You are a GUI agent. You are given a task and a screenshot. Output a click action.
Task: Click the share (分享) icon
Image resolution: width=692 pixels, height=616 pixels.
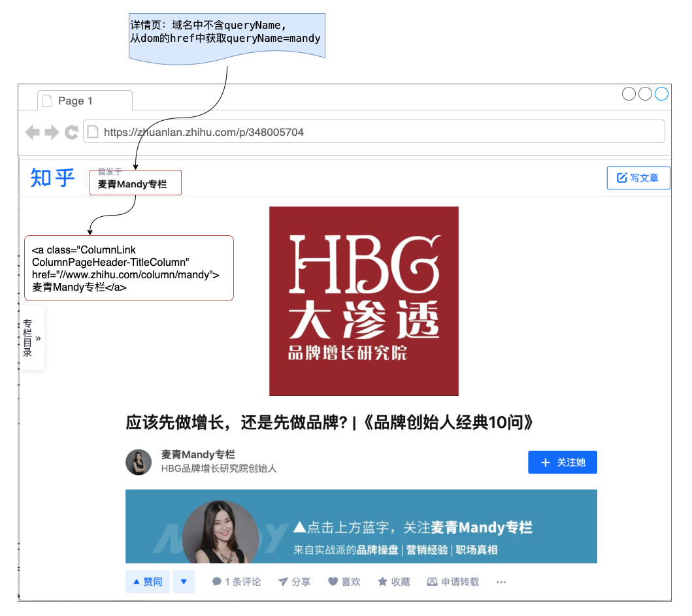tap(283, 582)
